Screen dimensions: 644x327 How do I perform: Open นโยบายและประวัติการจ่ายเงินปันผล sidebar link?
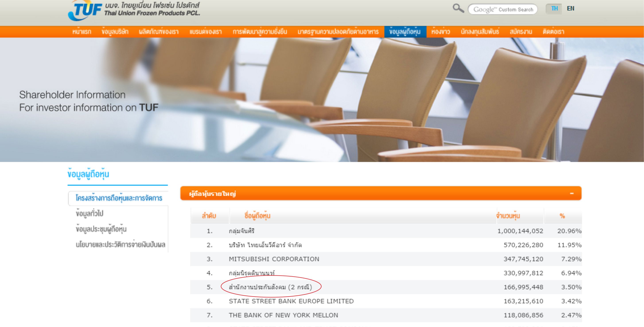tap(121, 245)
